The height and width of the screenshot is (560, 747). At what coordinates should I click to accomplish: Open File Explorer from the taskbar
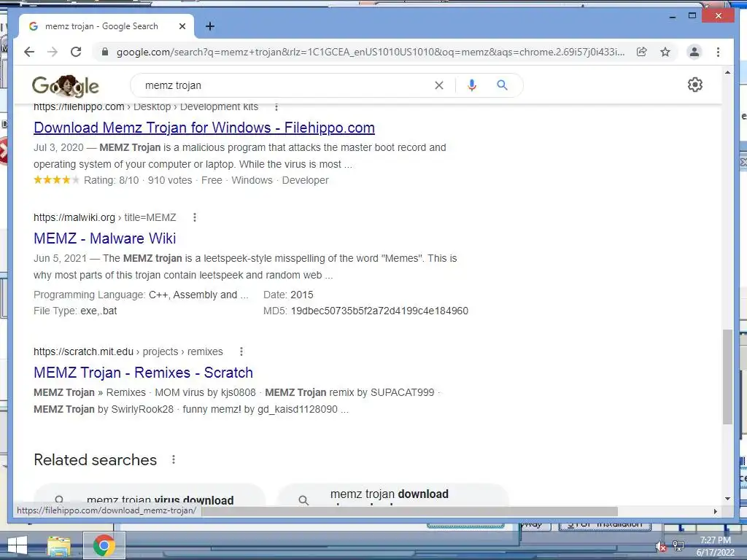(59, 545)
